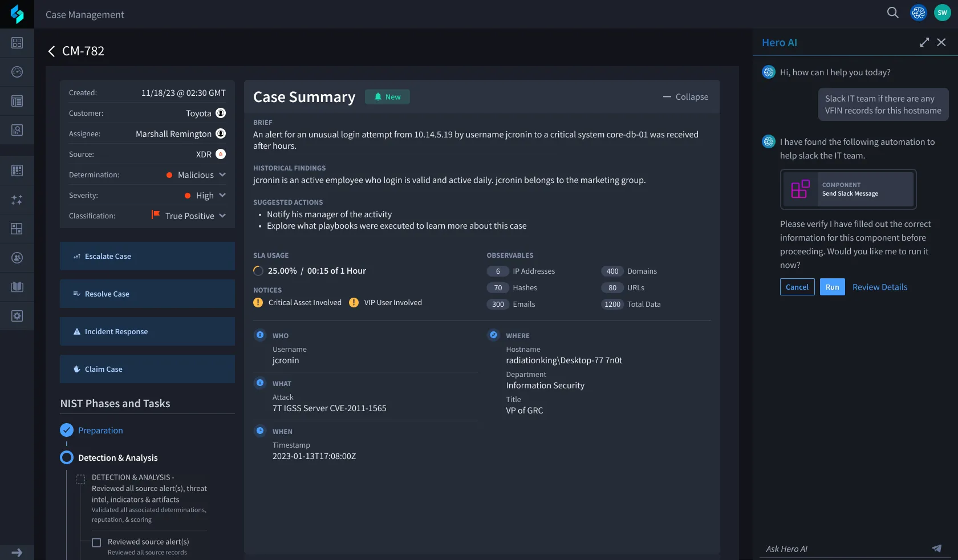Open the Determination Malicious dropdown
Viewport: 958px width, 560px height.
pyautogui.click(x=196, y=175)
